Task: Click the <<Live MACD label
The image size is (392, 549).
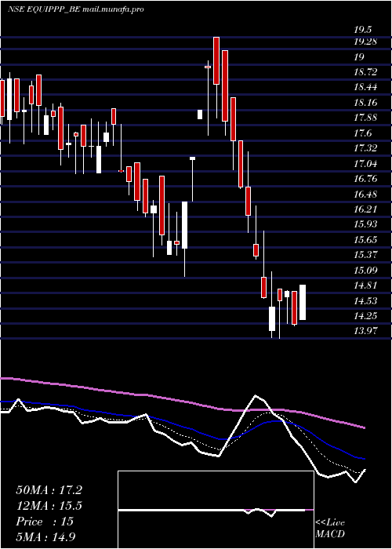Action: [x=330, y=529]
